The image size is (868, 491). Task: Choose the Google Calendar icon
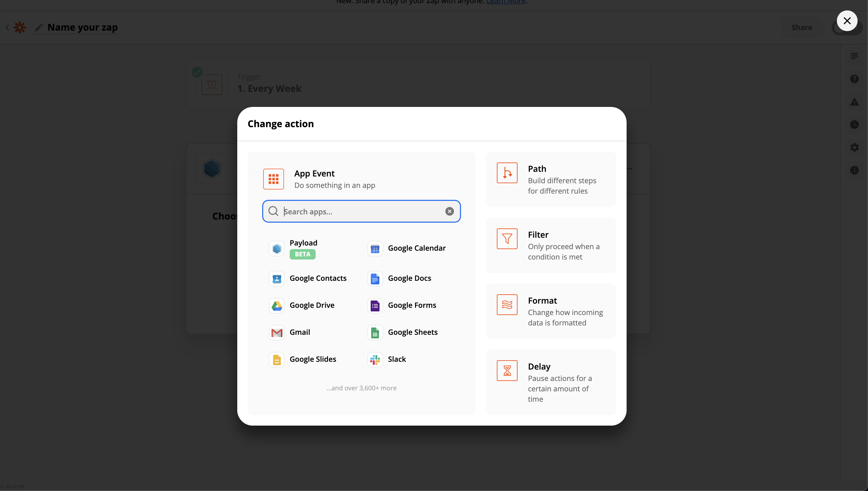375,249
